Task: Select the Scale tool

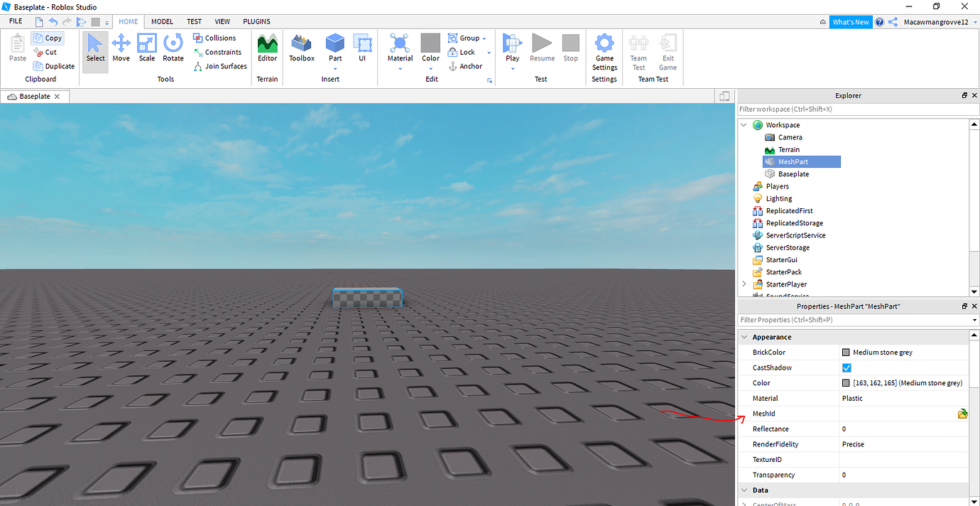Action: [x=146, y=48]
